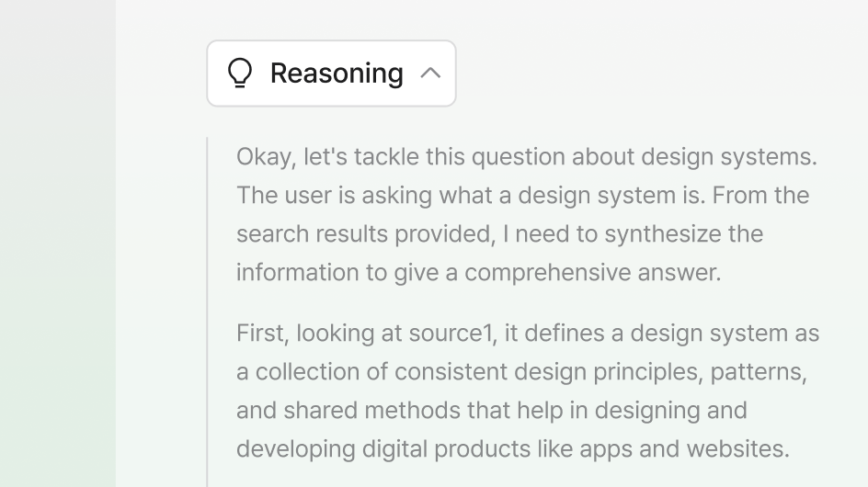Click the line beginning "search results provided"
This screenshot has width=868, height=487.
499,234
